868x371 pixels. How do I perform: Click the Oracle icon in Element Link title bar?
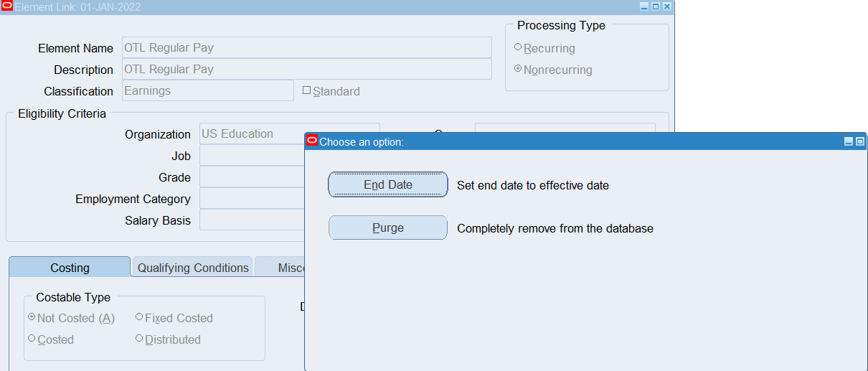coord(8,6)
